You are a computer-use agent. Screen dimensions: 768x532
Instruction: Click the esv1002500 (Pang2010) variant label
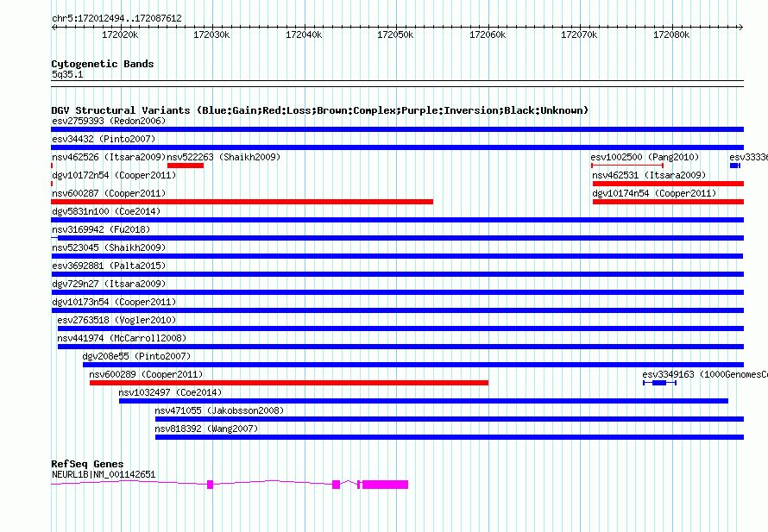(645, 157)
